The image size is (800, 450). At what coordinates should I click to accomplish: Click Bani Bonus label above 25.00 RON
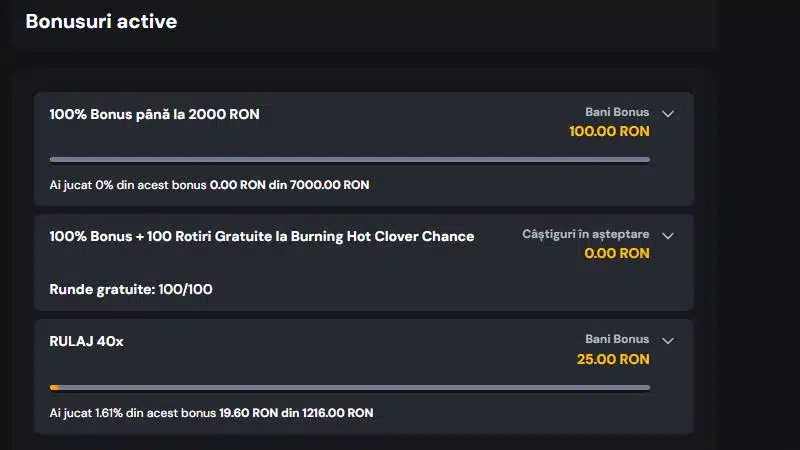617,339
